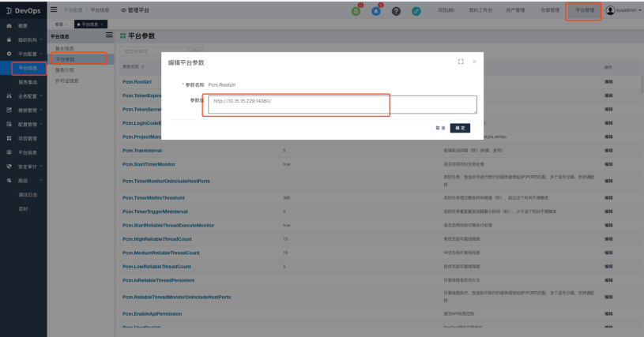Open 我的工作台 in the top navigation
This screenshot has width=644, height=337.
point(484,10)
